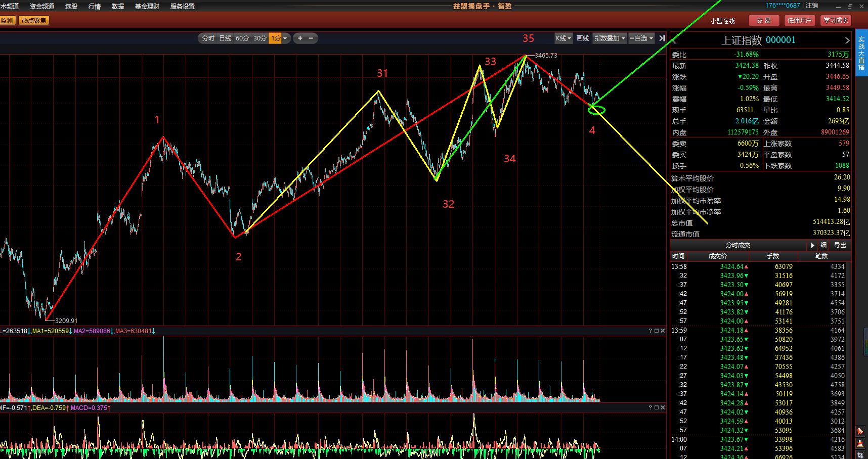
Task: Open the 基金理财 menu
Action: pyautogui.click(x=147, y=6)
